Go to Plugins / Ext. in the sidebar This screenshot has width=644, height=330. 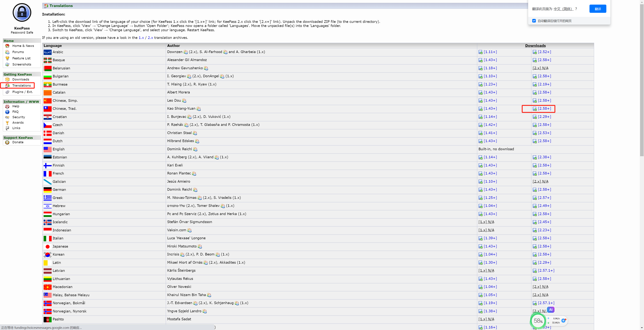[x=22, y=92]
